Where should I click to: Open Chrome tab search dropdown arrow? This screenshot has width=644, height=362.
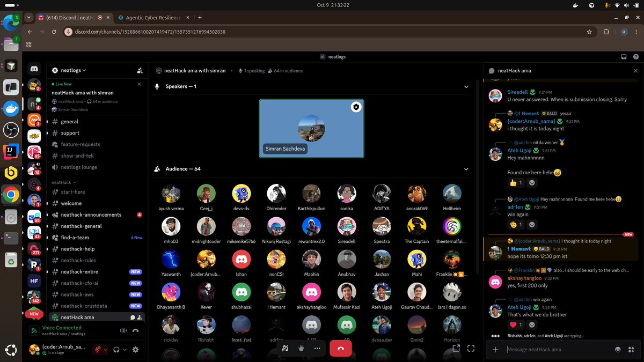[x=28, y=17]
